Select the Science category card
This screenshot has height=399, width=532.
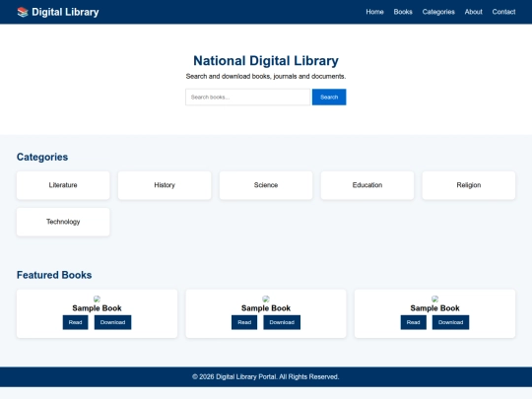point(266,185)
